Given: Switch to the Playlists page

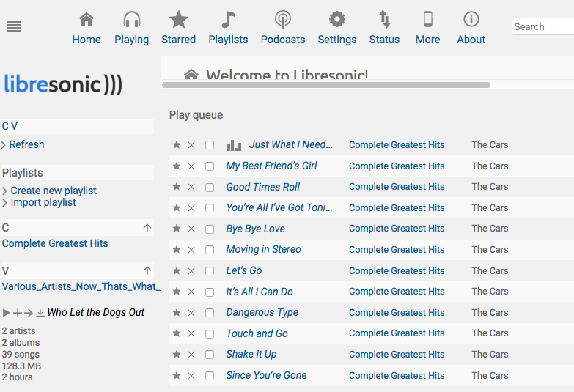Looking at the screenshot, I should point(228,28).
